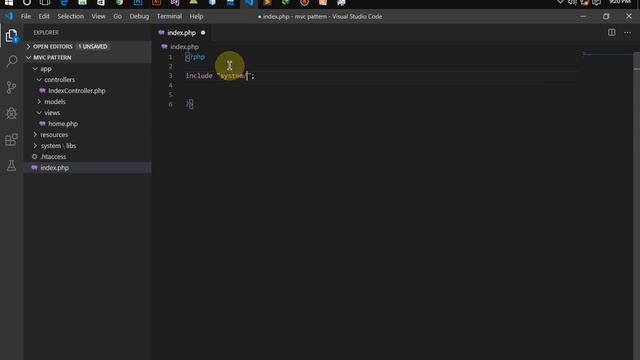
Task: Click the include statement on line 3
Action: 220,76
